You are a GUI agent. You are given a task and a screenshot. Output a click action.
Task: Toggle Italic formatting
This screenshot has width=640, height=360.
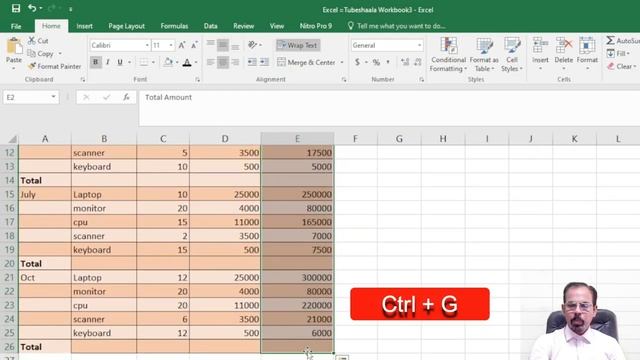pos(108,62)
